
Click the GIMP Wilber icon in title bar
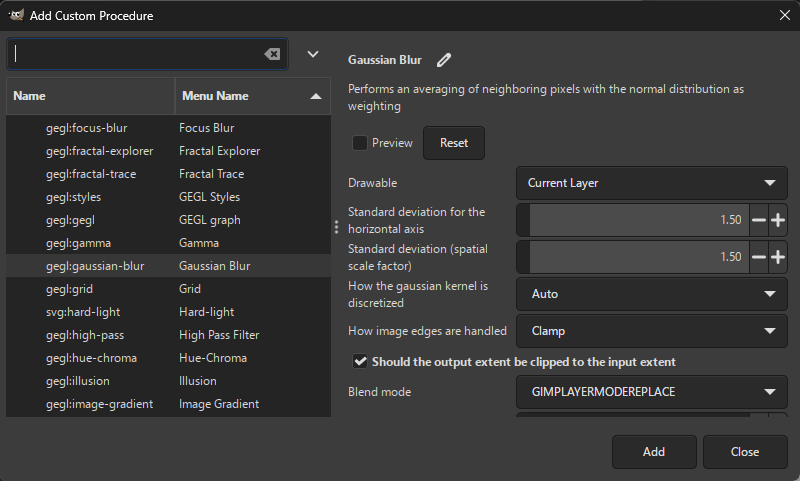tap(16, 16)
